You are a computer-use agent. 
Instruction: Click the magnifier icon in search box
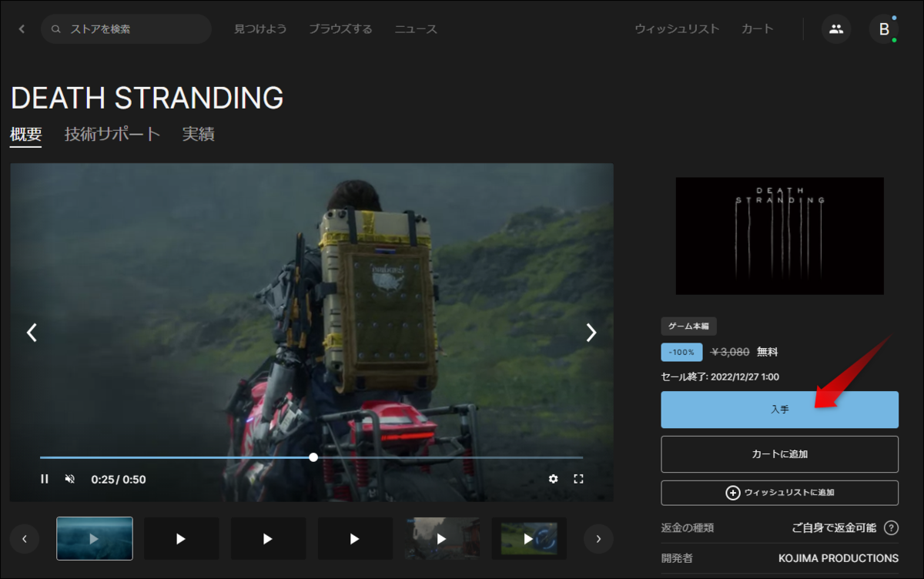pos(55,29)
